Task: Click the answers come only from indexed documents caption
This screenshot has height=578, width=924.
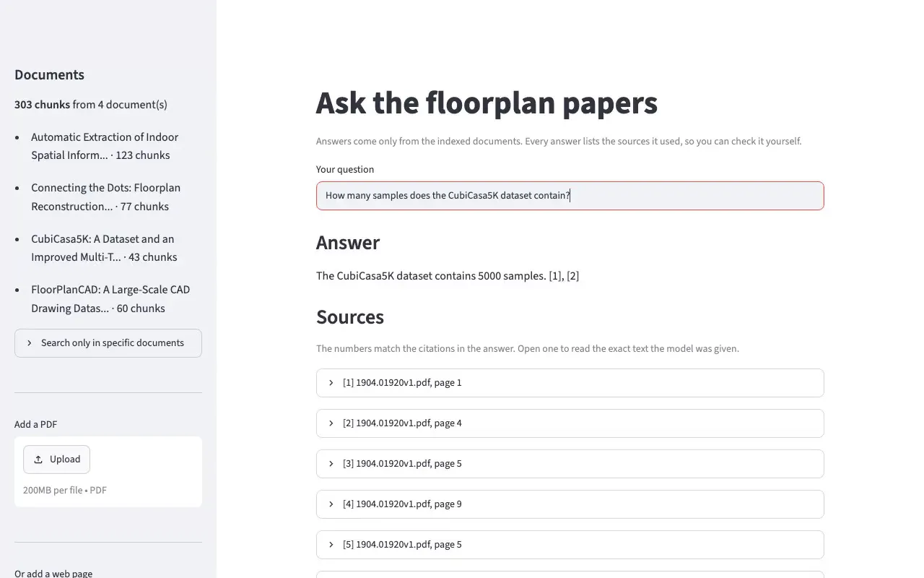Action: coord(559,142)
